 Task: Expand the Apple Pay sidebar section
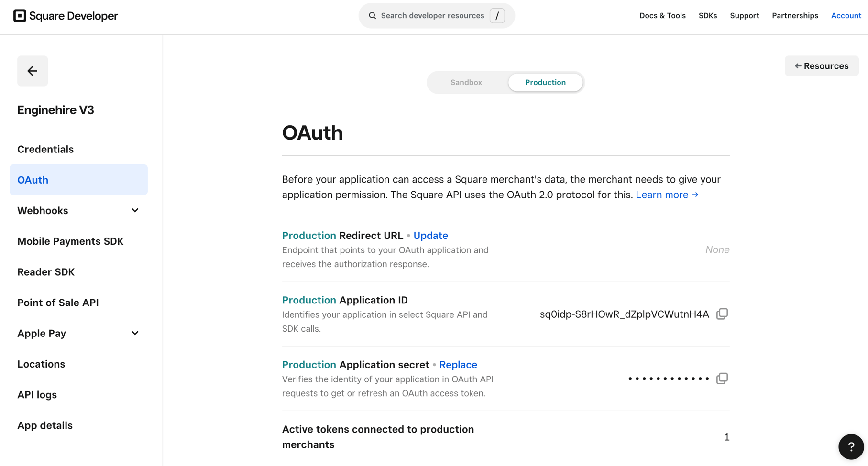135,333
